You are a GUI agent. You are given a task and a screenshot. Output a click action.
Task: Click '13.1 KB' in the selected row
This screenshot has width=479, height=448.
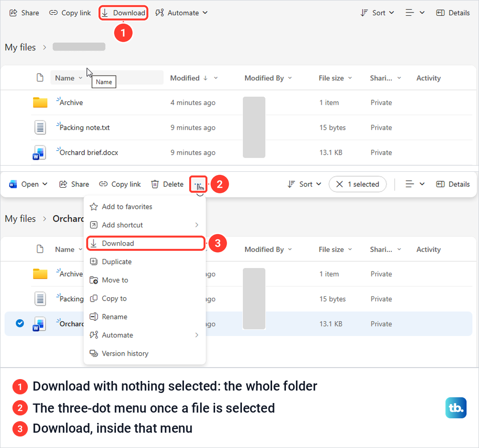click(331, 324)
